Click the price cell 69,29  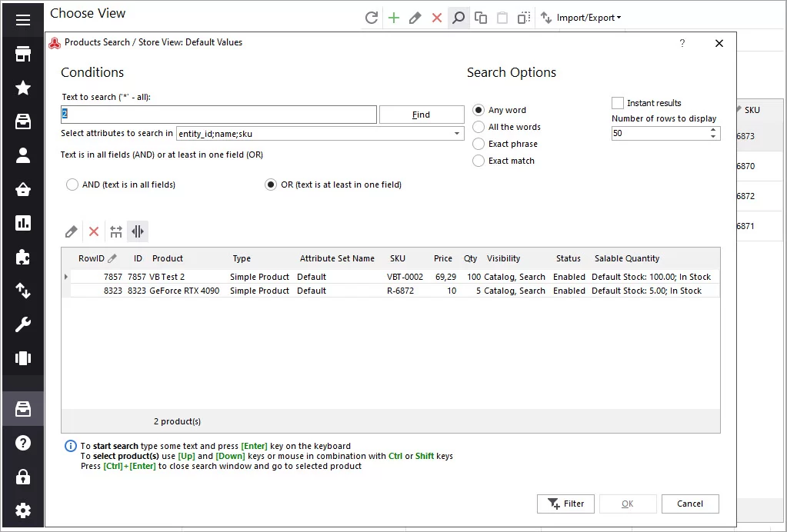445,277
